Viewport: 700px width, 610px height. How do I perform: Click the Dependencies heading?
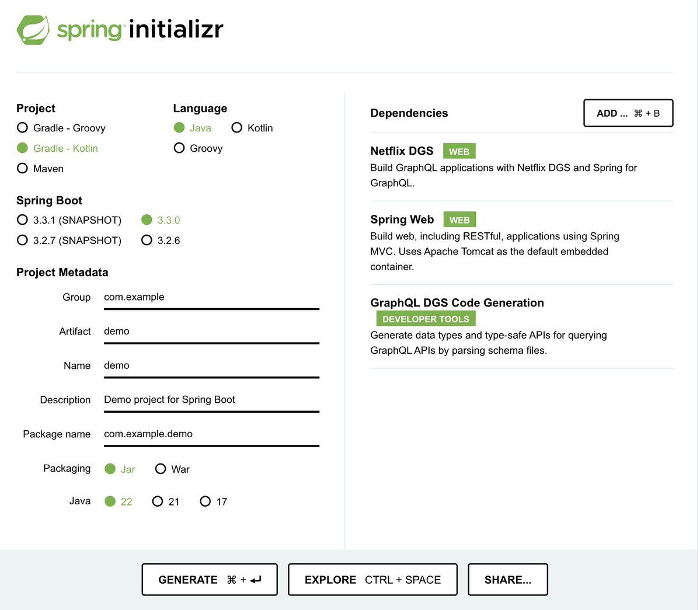point(409,113)
